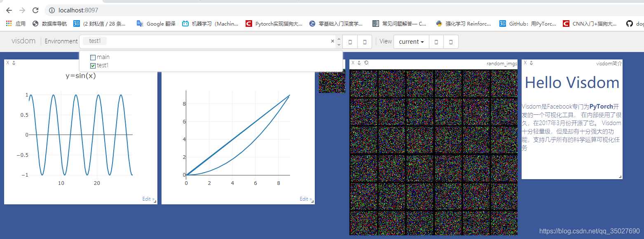This screenshot has width=644, height=239.
Task: Go forward in the browser
Action: pos(22,10)
